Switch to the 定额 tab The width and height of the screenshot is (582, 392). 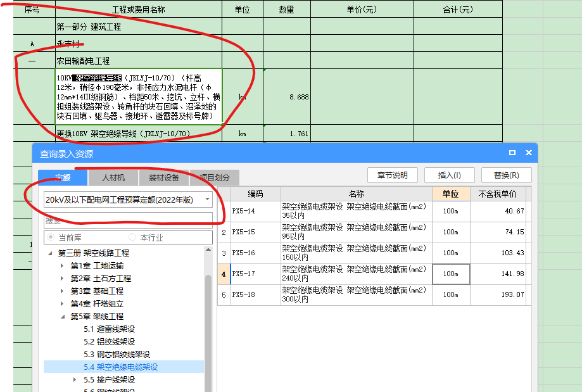pyautogui.click(x=63, y=178)
